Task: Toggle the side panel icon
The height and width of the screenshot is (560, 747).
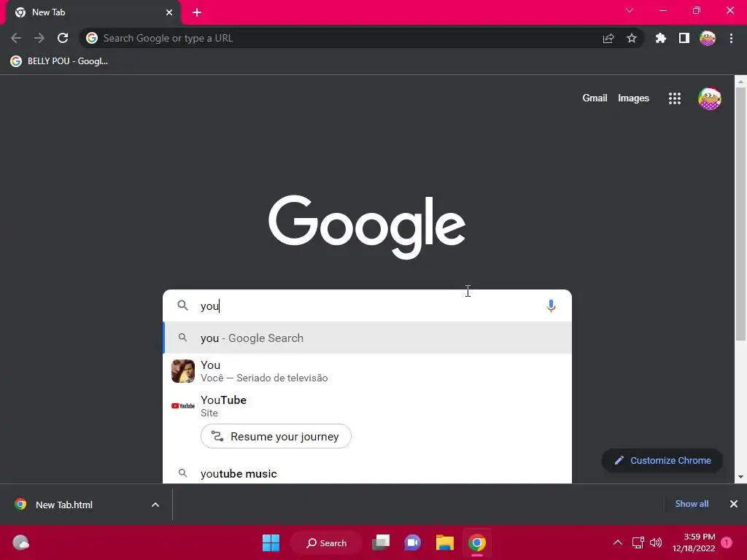Action: click(684, 38)
